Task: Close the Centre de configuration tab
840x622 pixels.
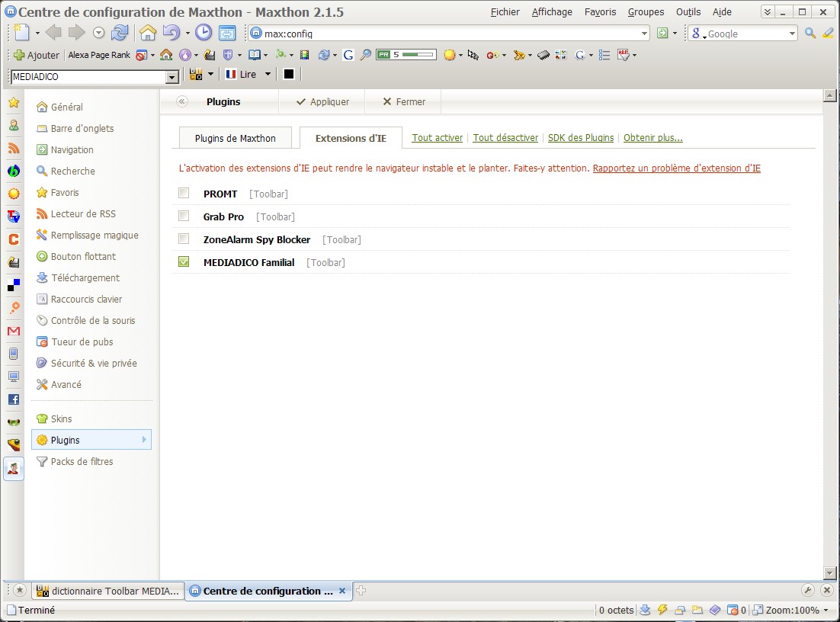Action: tap(341, 591)
